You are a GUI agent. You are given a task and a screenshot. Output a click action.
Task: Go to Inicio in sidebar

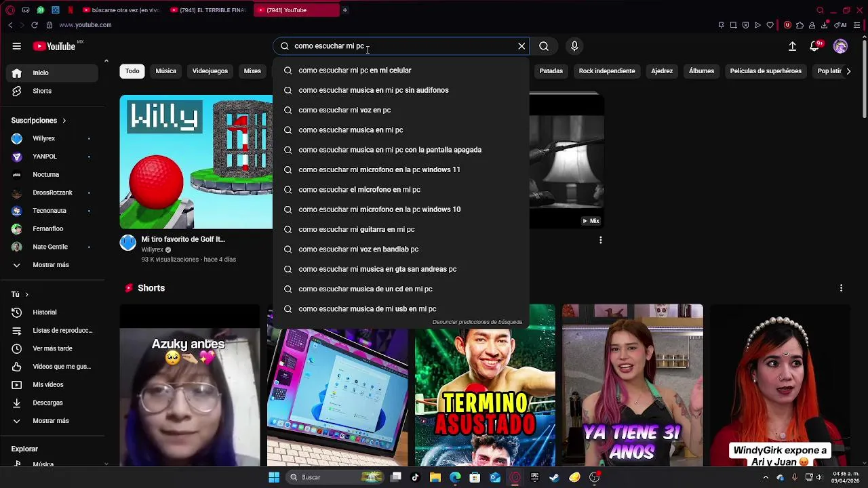pos(52,73)
